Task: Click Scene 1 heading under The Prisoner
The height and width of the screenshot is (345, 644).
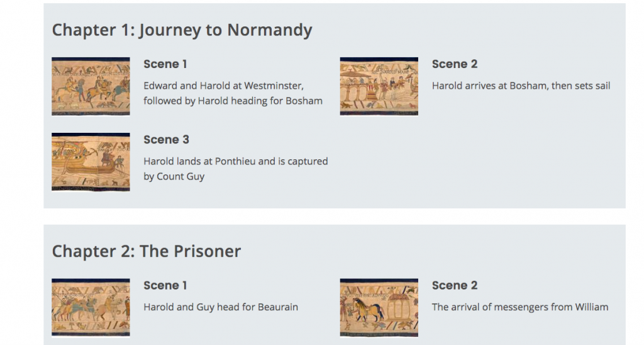Action: [x=165, y=285]
